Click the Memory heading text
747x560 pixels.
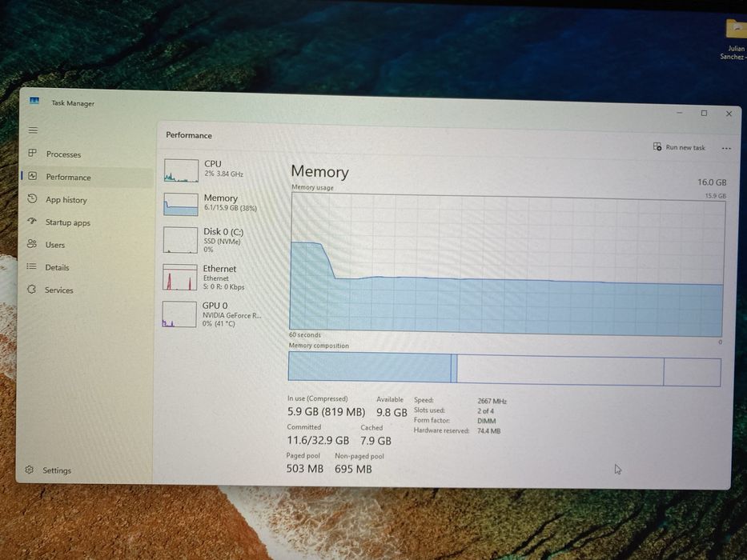[x=319, y=171]
